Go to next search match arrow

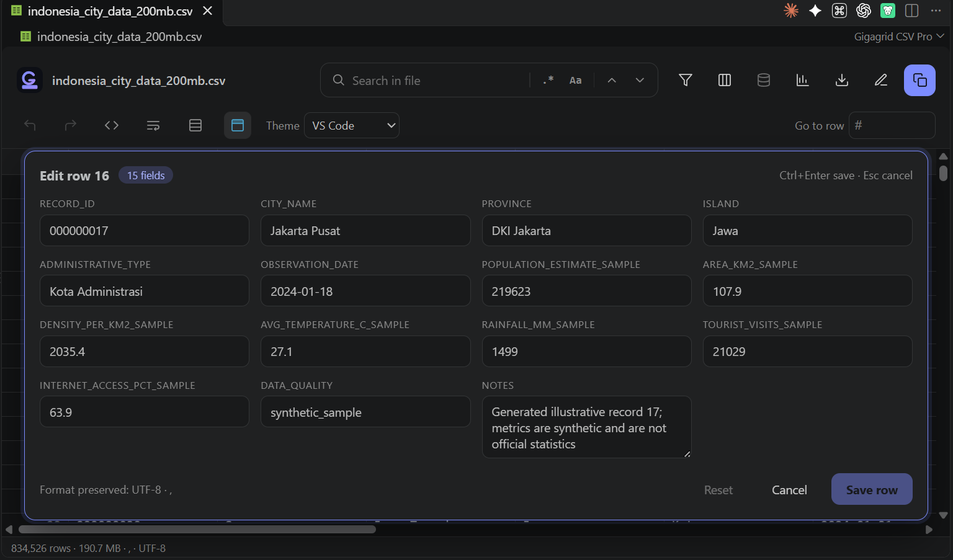tap(640, 80)
